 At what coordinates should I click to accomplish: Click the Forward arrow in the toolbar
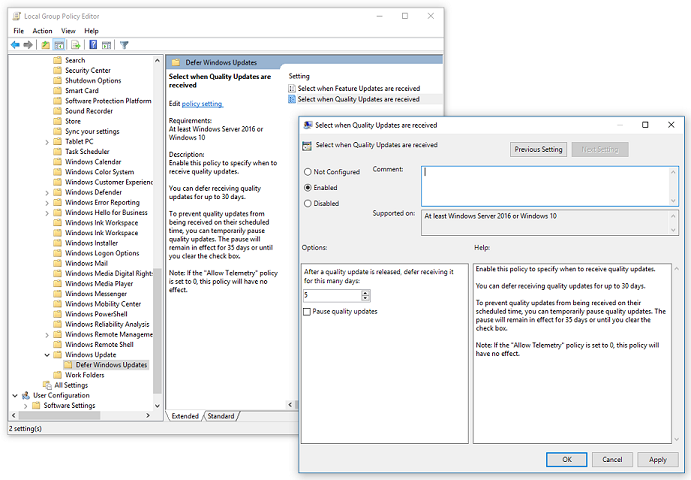tap(29, 45)
